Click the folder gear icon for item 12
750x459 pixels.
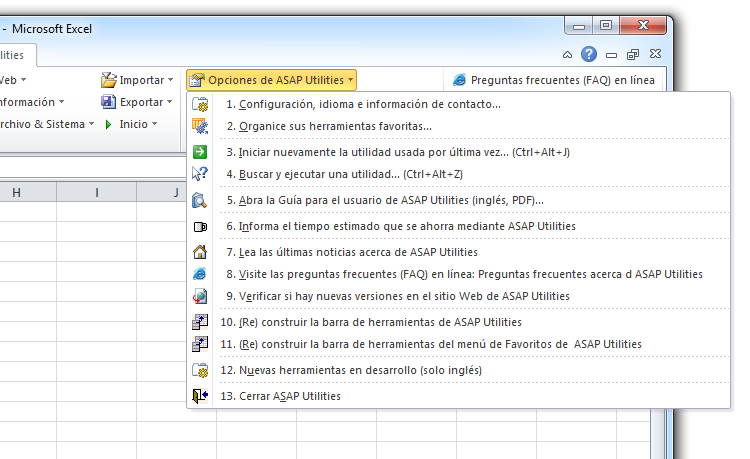200,370
